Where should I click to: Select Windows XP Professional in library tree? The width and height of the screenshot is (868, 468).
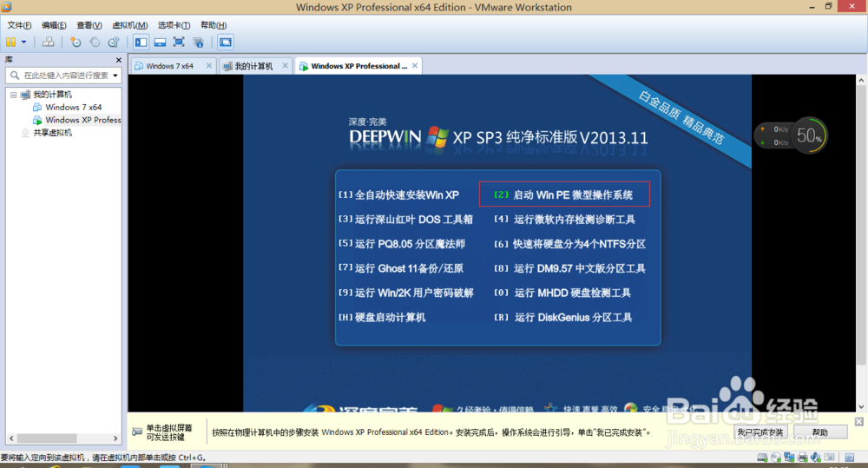coord(83,120)
